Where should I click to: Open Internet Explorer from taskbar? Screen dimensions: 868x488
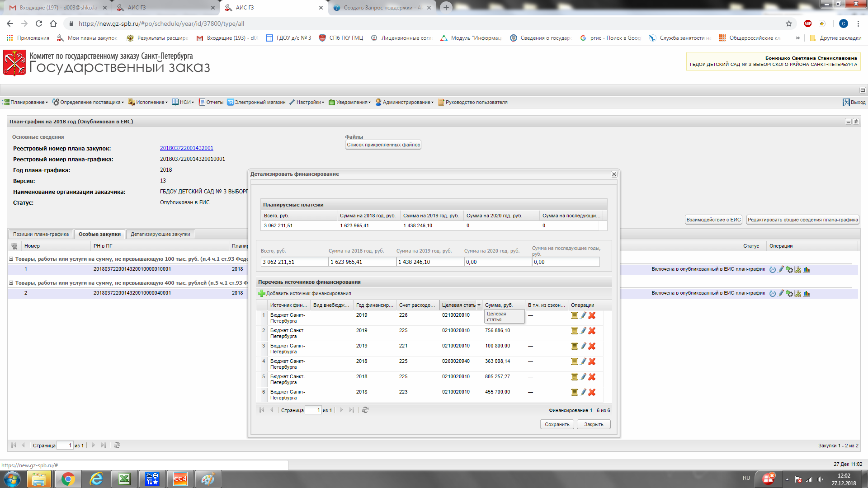(96, 479)
